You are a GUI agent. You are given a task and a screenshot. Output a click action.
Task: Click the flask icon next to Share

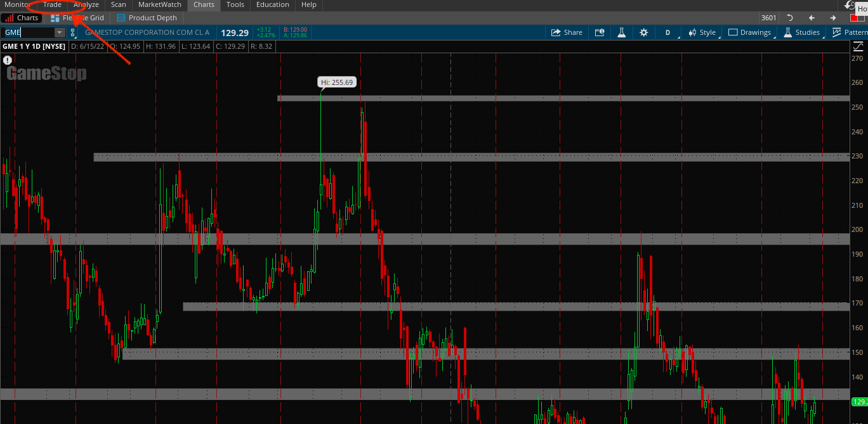622,32
